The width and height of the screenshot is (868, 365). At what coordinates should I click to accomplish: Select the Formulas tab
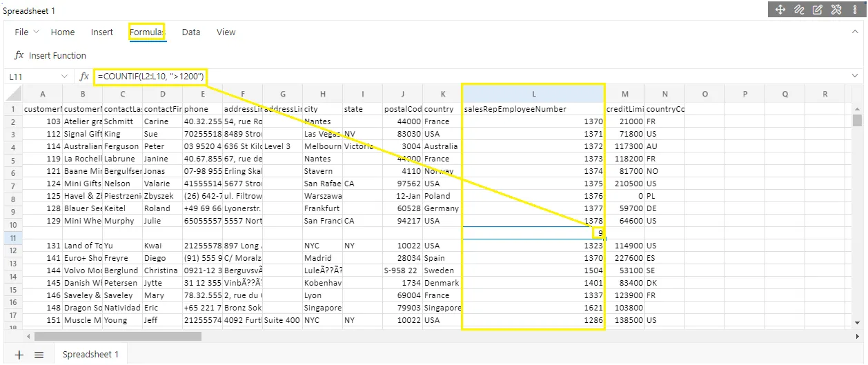(148, 32)
